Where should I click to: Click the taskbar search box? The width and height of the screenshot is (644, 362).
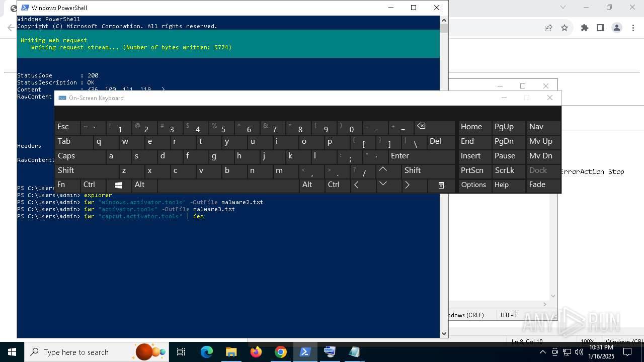(x=97, y=352)
